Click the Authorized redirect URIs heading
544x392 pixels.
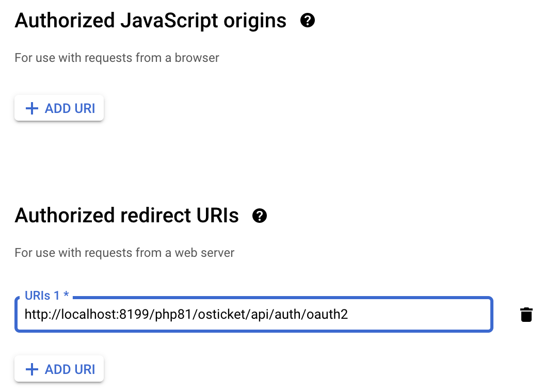click(x=126, y=216)
